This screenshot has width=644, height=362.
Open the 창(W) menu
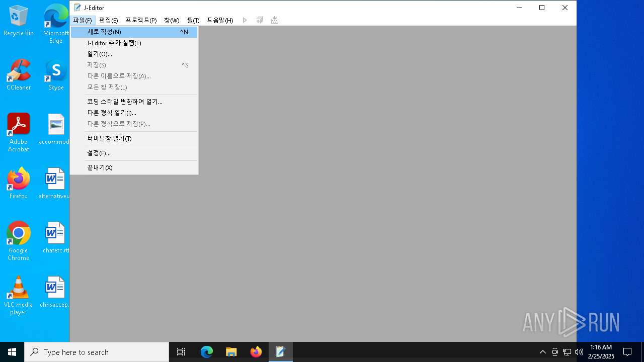[x=172, y=20]
